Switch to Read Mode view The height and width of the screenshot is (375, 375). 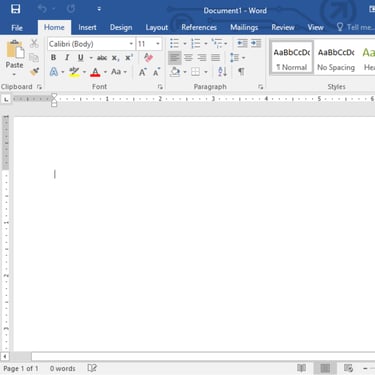302,368
